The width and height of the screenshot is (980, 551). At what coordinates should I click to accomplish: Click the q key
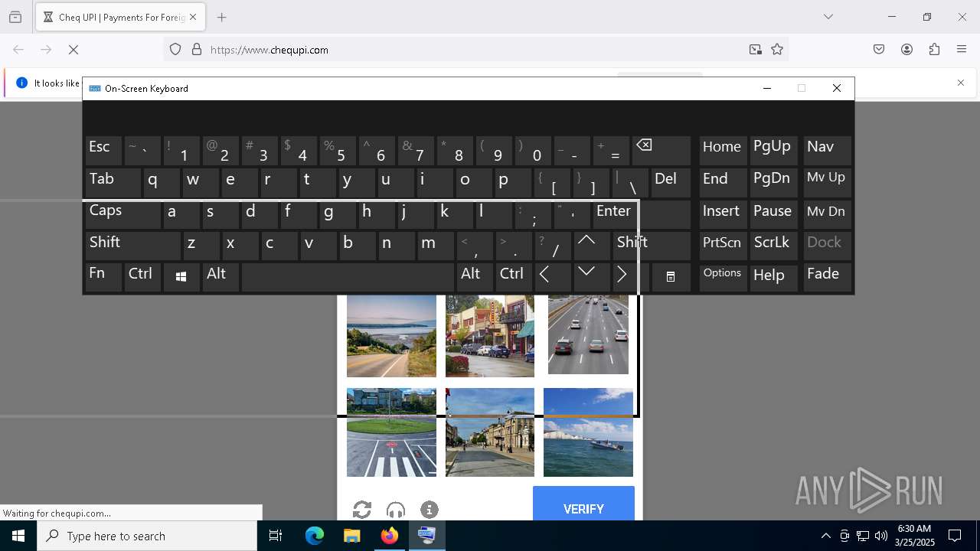point(162,182)
